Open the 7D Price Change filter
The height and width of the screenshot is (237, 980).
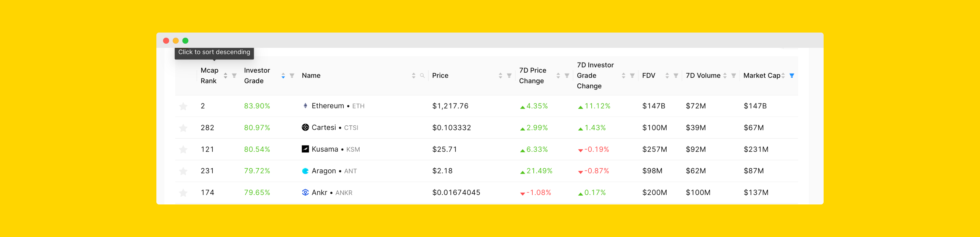coord(567,76)
